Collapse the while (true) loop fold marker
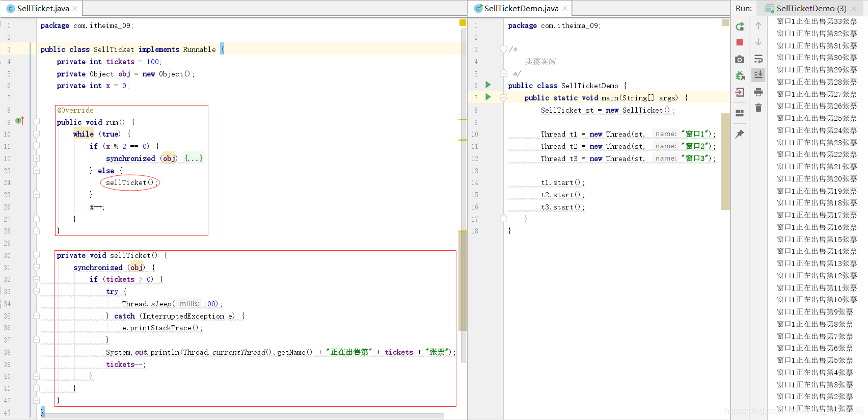Viewport: 868px width, 420px height. (37, 134)
